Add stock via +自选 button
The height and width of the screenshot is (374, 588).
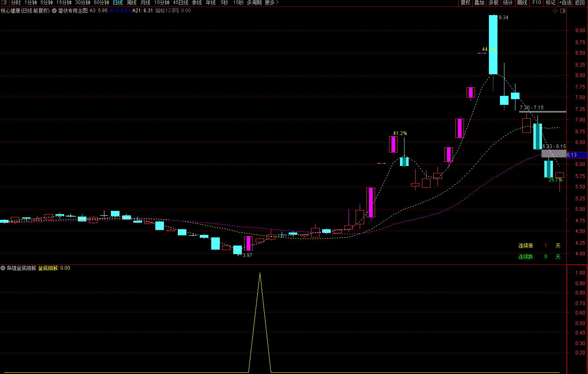pos(565,3)
